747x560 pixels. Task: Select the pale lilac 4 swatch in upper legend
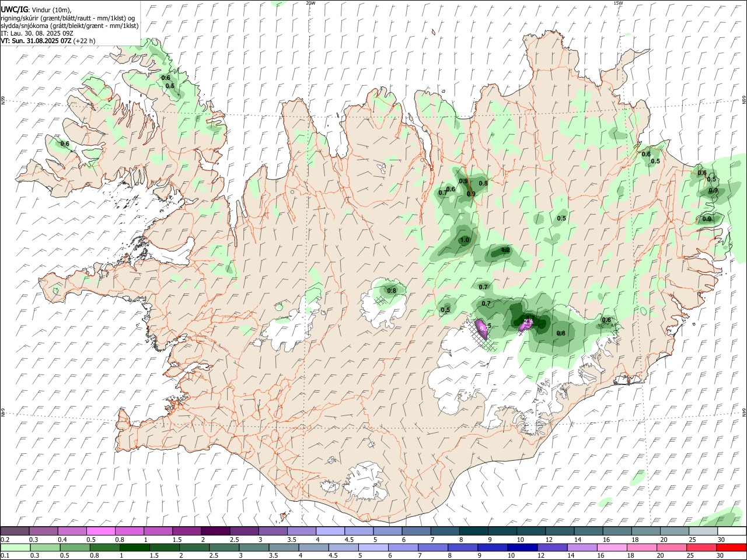(330, 531)
